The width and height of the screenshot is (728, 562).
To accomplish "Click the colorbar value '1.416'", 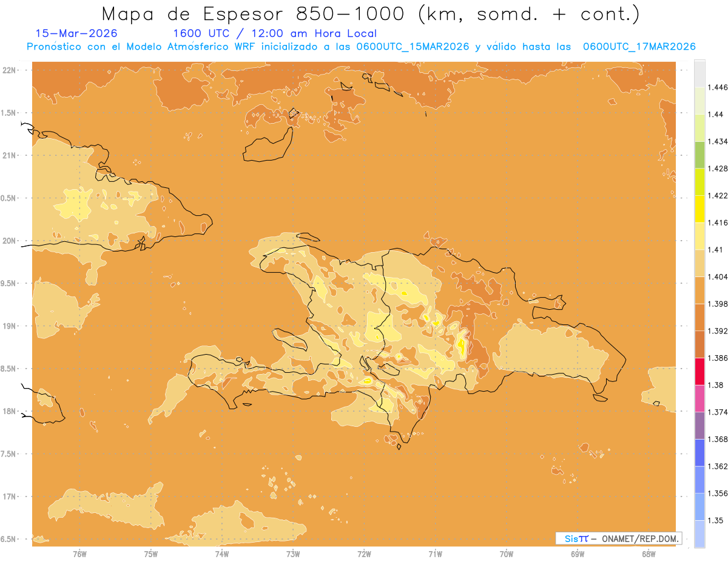I will point(718,222).
